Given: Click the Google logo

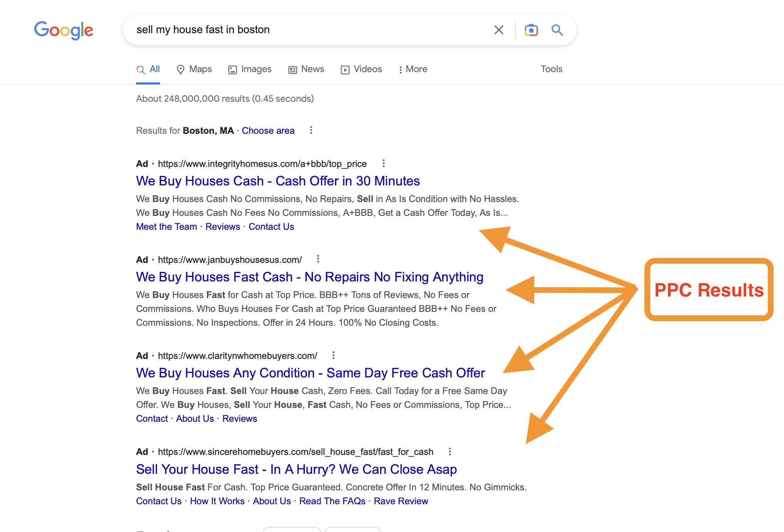Looking at the screenshot, I should (64, 30).
